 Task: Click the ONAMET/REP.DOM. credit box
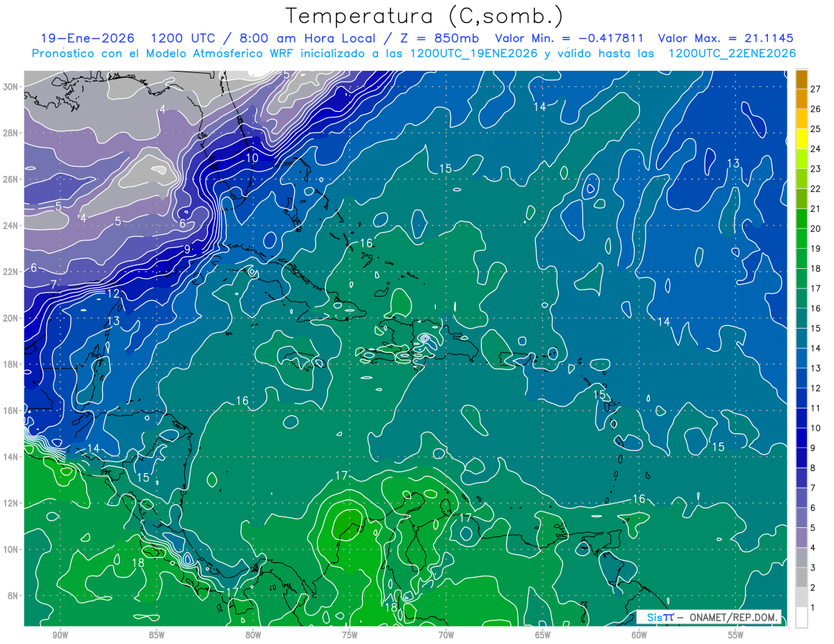(x=708, y=617)
